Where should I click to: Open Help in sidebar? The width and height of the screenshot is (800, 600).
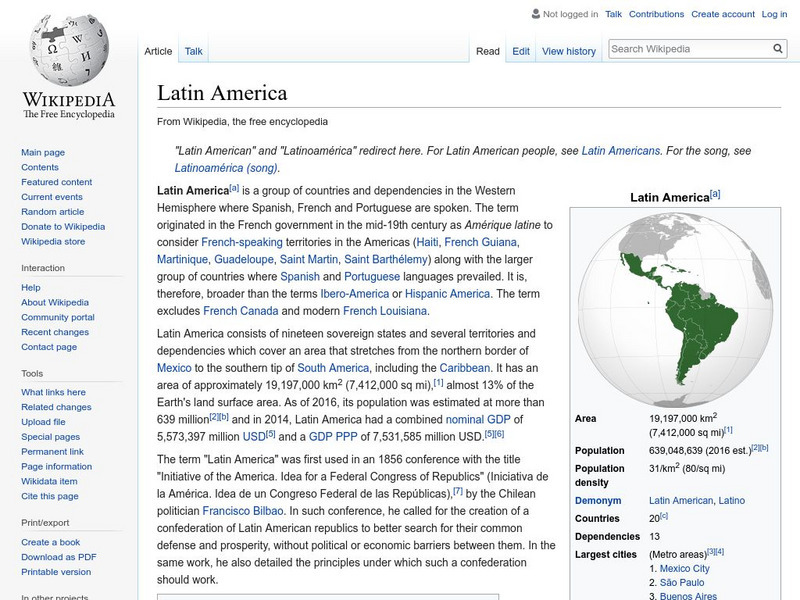point(31,287)
